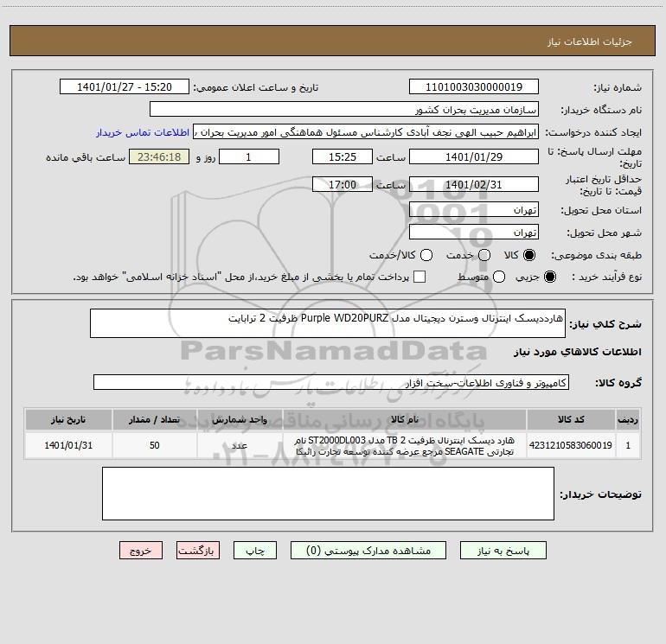This screenshot has height=644, width=666.
Task: Click the price validity date 1401/02/31
Action: tap(474, 184)
